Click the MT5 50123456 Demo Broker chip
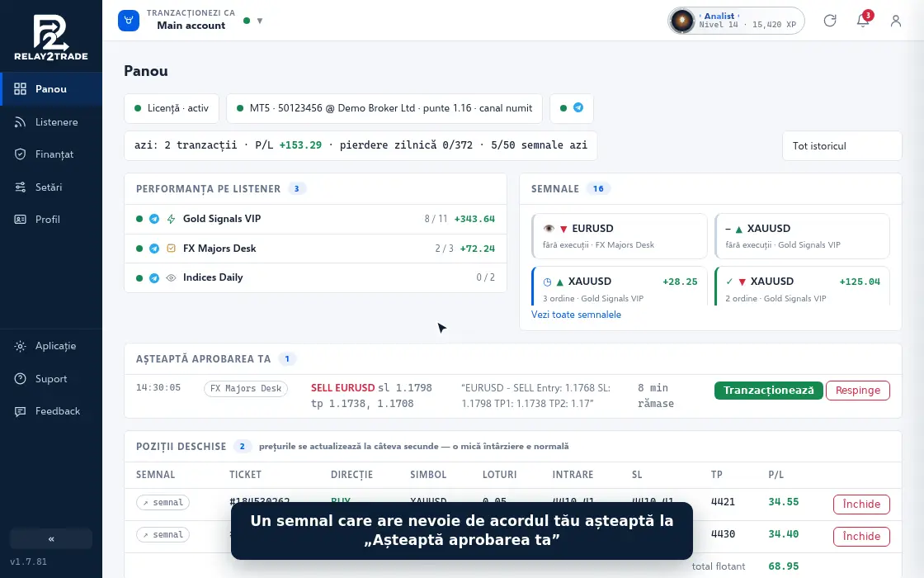Screen dimensions: 924x578 click(x=384, y=108)
